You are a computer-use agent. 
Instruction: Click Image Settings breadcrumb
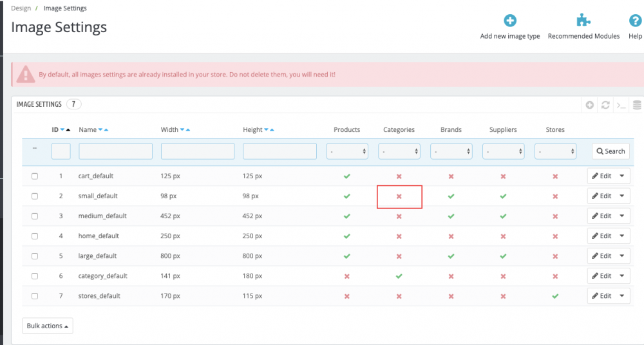65,8
